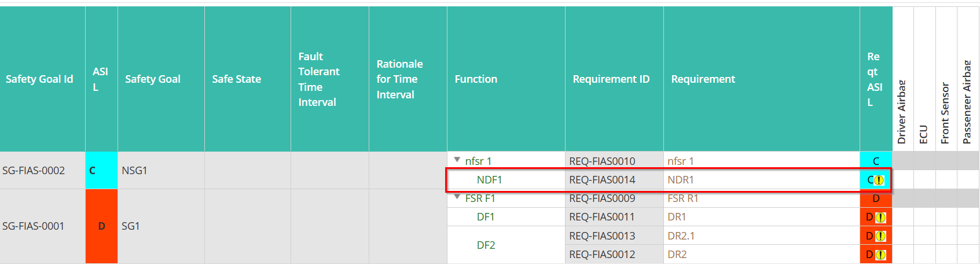
Task: Select the NDF1 function entry
Action: 489,180
